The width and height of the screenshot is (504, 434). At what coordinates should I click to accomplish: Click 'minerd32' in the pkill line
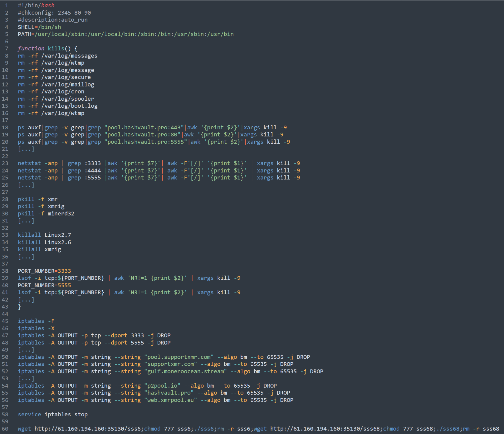pyautogui.click(x=61, y=214)
